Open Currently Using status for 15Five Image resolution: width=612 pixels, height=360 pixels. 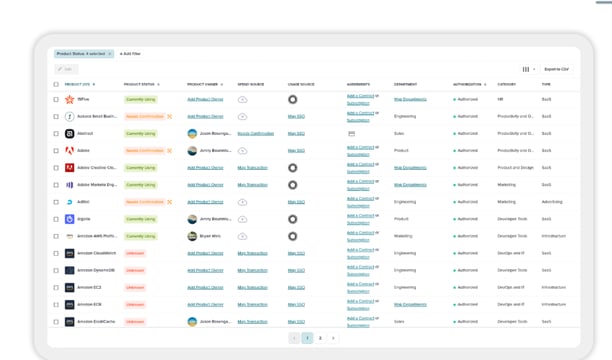(x=141, y=100)
